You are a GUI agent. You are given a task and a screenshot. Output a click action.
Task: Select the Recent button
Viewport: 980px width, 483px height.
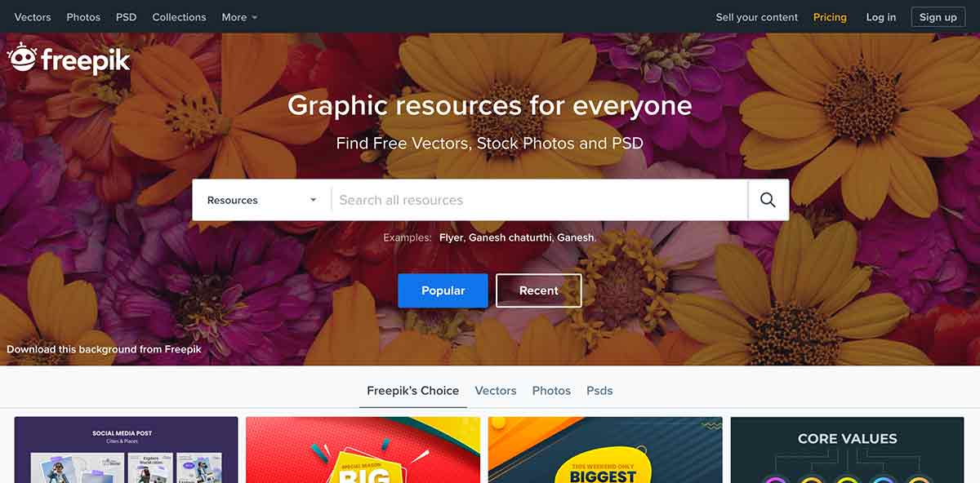tap(539, 290)
